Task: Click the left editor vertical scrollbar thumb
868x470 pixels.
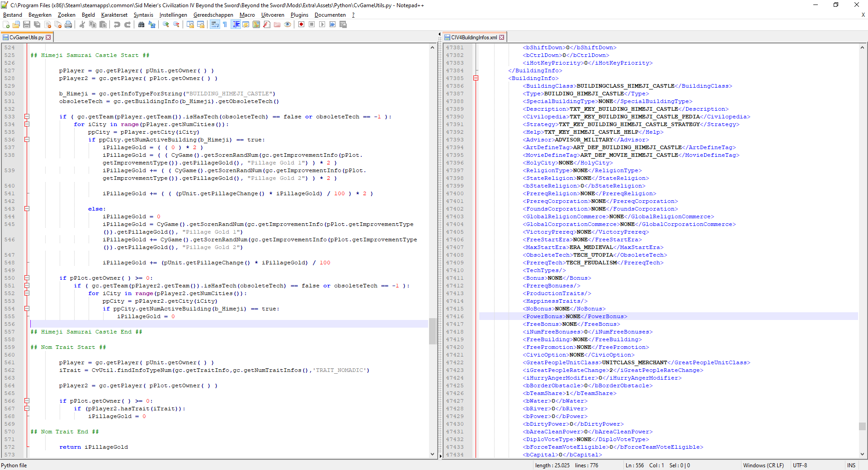Action: (x=432, y=331)
